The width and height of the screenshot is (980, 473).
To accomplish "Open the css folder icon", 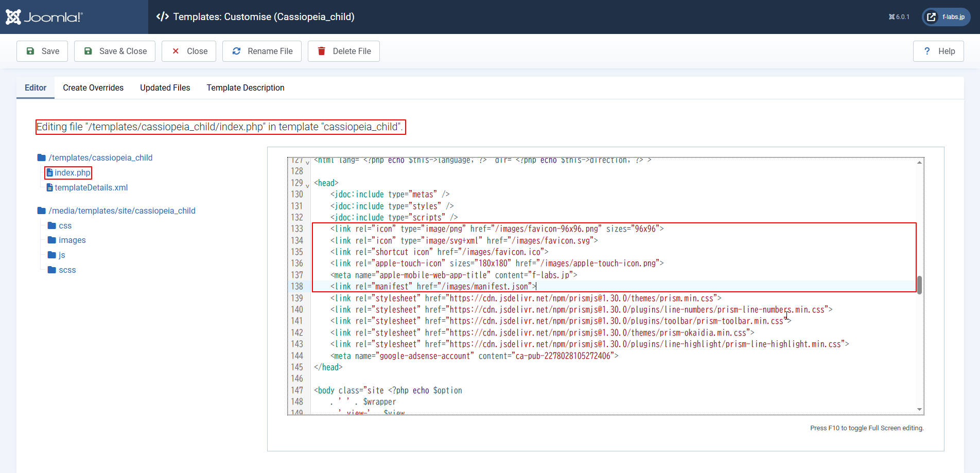I will click(51, 225).
